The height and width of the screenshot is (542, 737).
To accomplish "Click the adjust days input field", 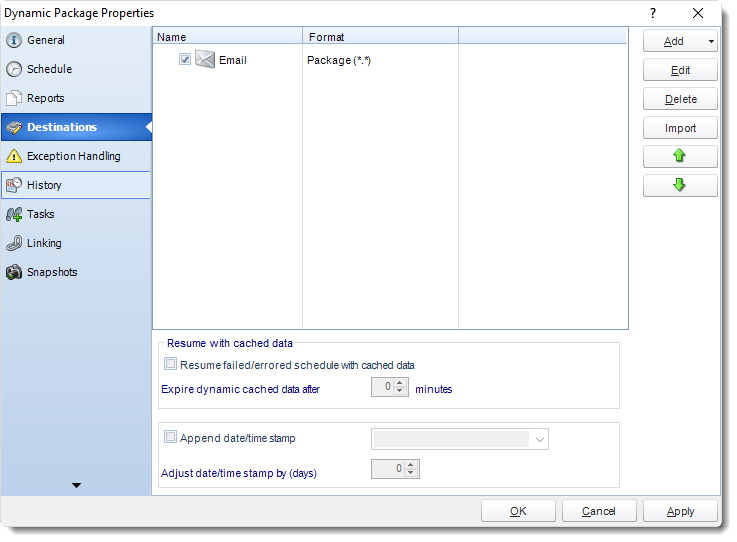I will (388, 469).
